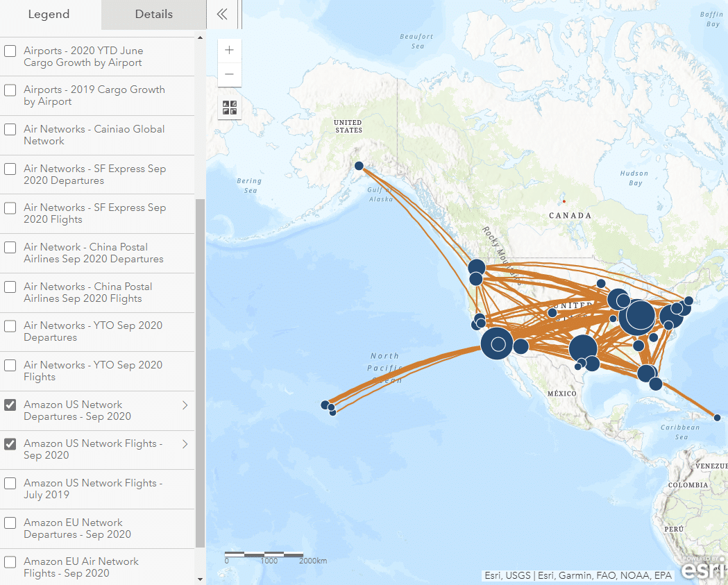Check Amazon EU Air Network Flights Sep 2020
This screenshot has height=585, width=728.
point(10,561)
